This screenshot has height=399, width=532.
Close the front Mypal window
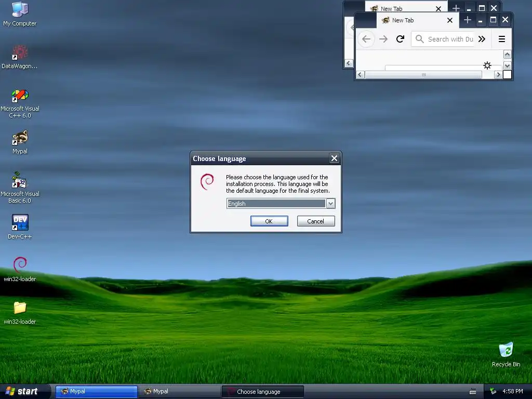[505, 20]
